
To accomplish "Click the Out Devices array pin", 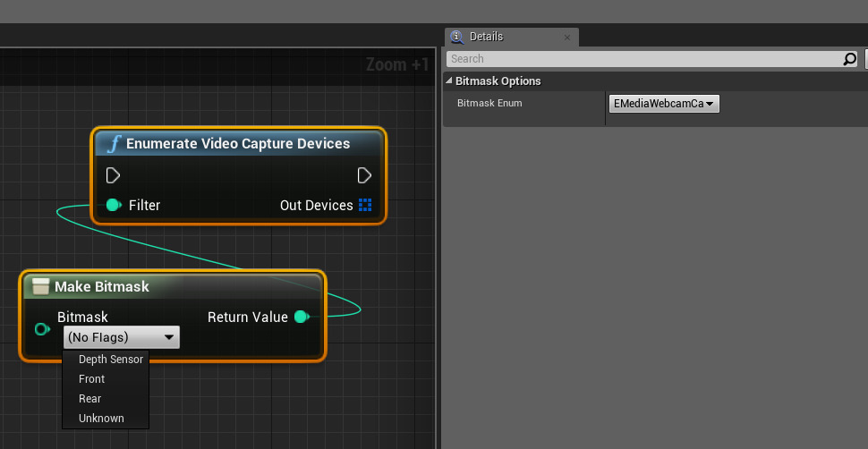I will click(x=365, y=205).
